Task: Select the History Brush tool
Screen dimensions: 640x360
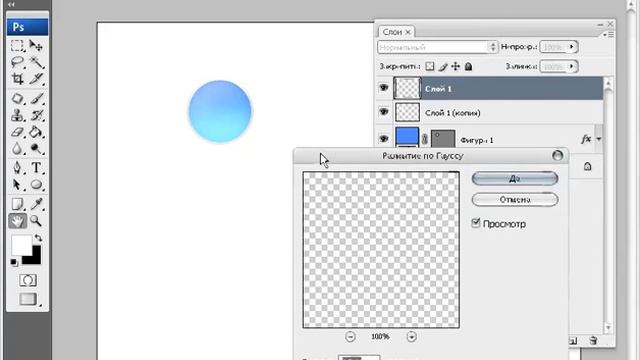Action: 36,116
